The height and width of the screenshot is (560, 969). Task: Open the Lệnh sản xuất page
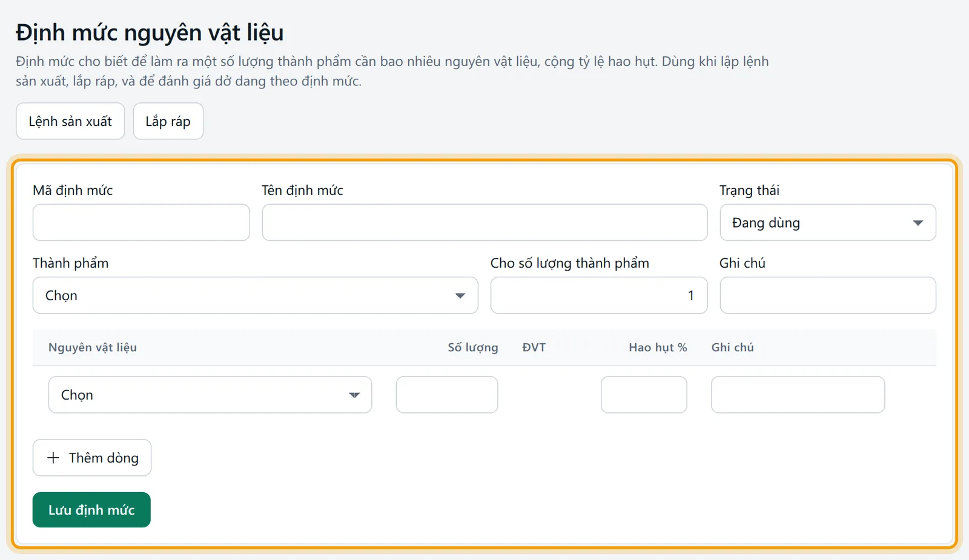click(x=70, y=121)
